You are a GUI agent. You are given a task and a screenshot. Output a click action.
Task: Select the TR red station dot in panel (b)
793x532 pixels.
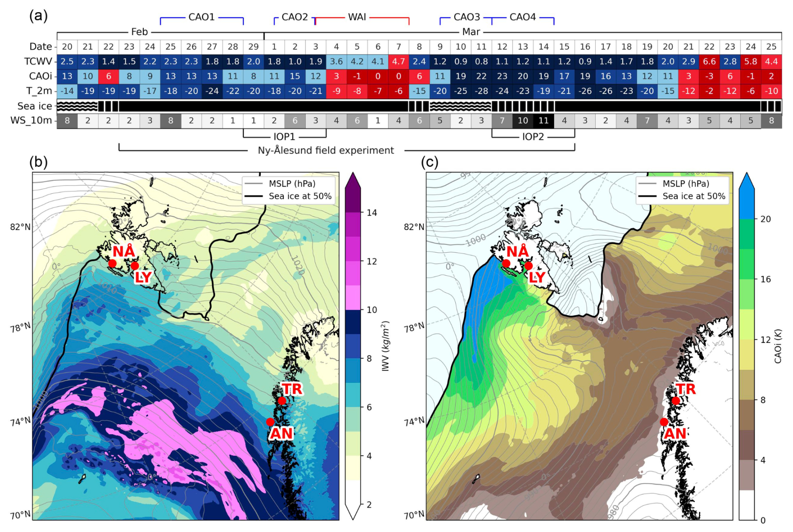tap(282, 401)
